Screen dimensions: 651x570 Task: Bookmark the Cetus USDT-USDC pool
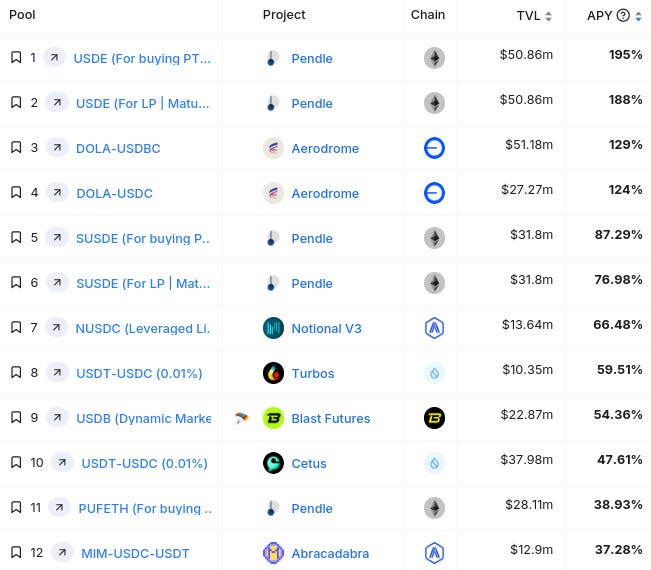pos(16,462)
